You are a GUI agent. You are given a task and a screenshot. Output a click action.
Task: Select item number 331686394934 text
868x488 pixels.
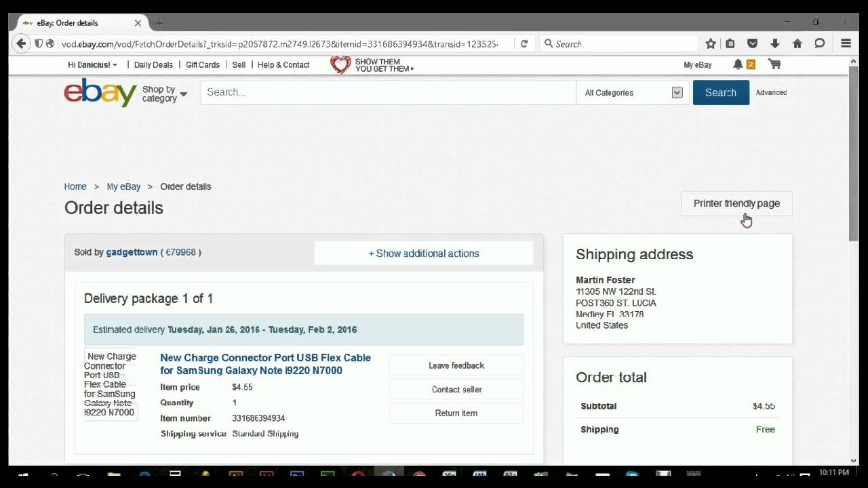[258, 418]
